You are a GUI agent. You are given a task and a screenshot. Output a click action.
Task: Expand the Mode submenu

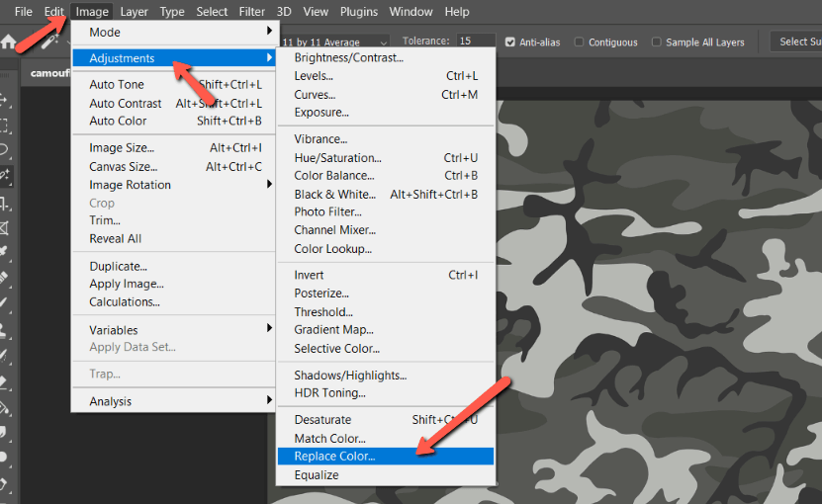point(172,33)
